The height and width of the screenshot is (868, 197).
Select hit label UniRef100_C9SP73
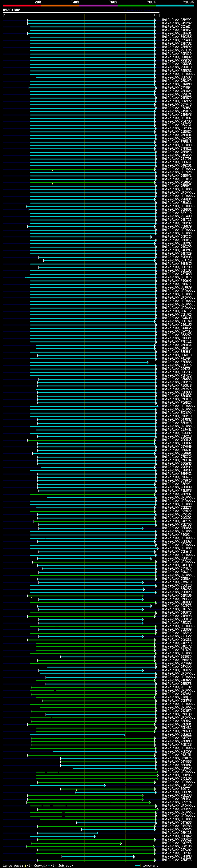pyautogui.click(x=177, y=606)
